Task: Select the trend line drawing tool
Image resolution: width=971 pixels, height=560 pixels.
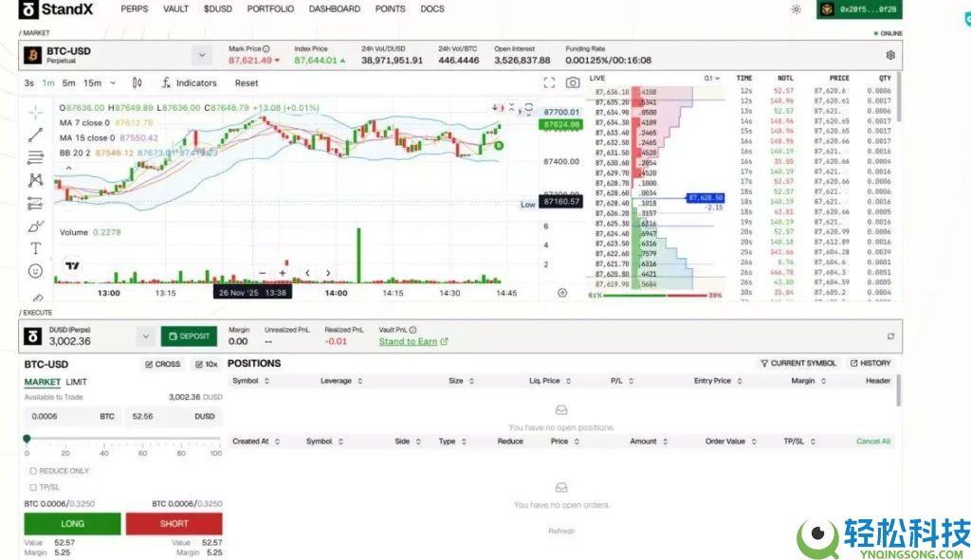Action: 35,135
